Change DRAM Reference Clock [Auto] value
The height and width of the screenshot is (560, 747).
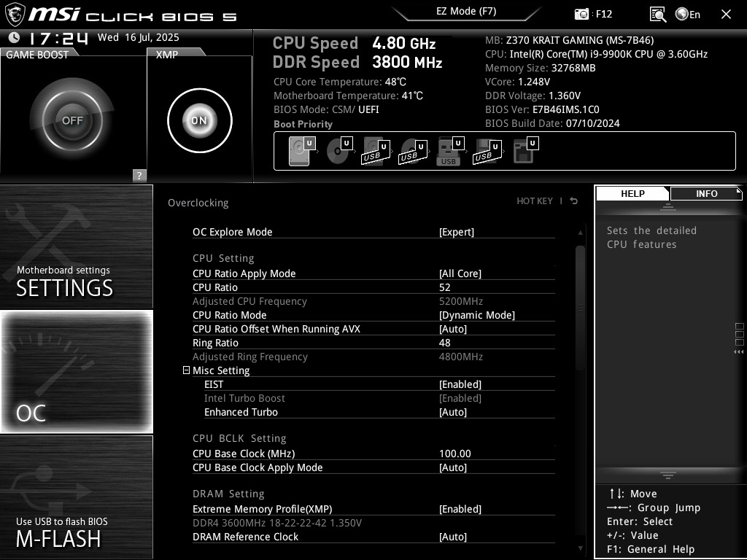pyautogui.click(x=453, y=536)
